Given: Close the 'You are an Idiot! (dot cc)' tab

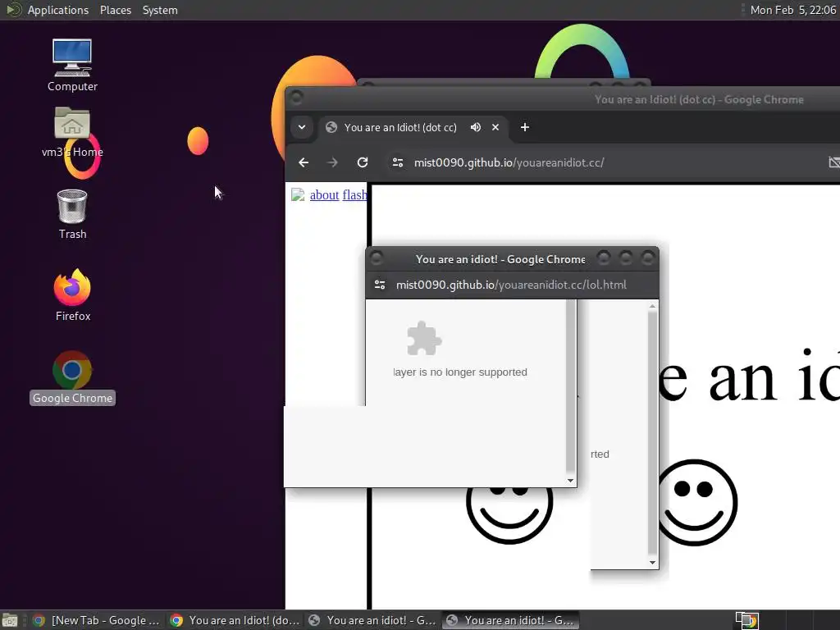Looking at the screenshot, I should pos(495,127).
